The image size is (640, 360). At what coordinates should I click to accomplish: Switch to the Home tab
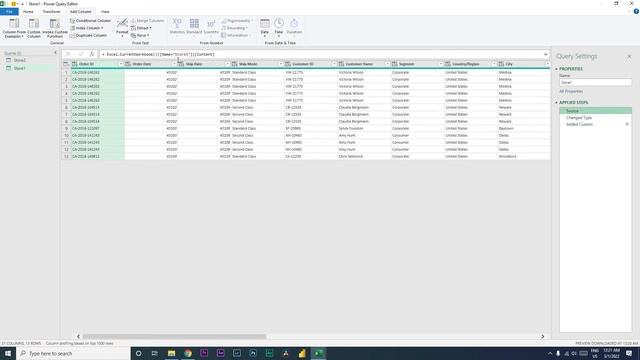[28, 12]
